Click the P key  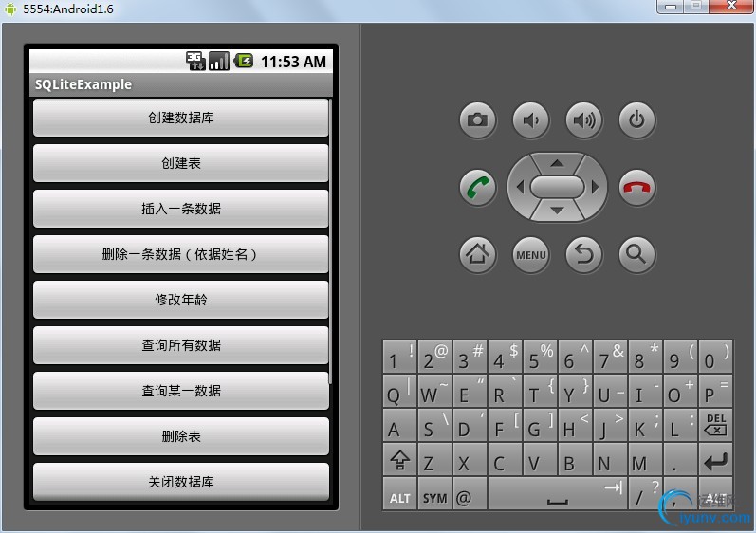(x=715, y=391)
